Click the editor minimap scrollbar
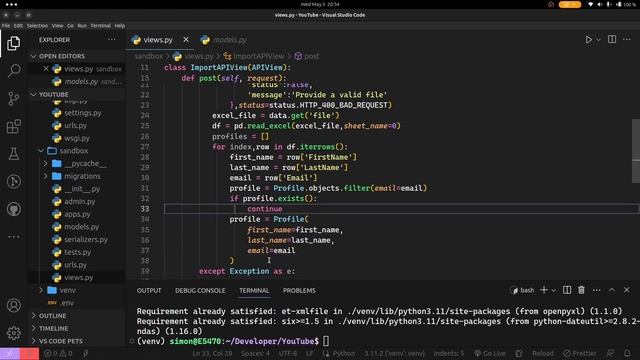 pyautogui.click(x=635, y=151)
